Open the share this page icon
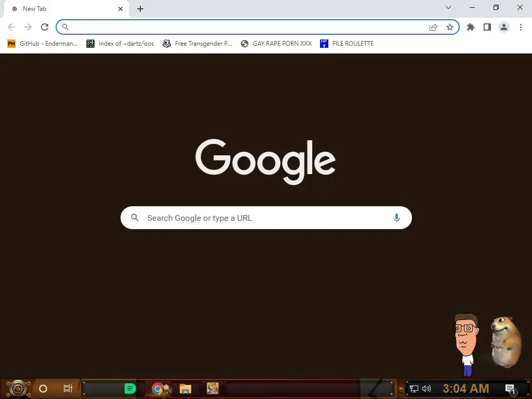This screenshot has height=399, width=532. click(433, 27)
